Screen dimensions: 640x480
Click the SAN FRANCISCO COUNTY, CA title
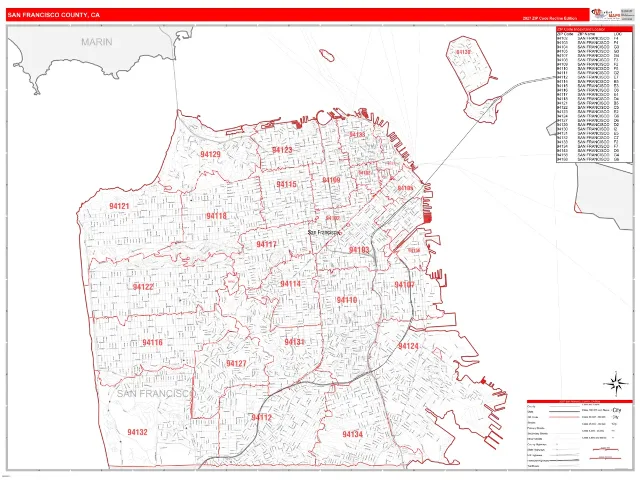tap(53, 15)
